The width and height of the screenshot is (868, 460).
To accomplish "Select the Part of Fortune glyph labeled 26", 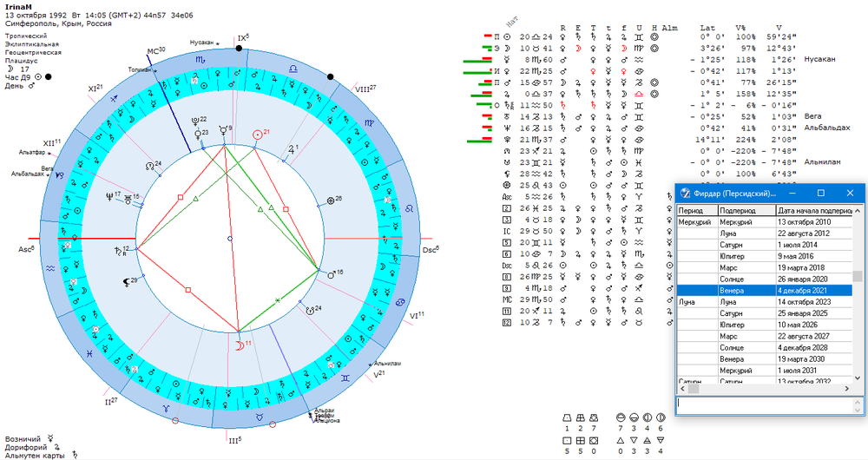I will [331, 200].
